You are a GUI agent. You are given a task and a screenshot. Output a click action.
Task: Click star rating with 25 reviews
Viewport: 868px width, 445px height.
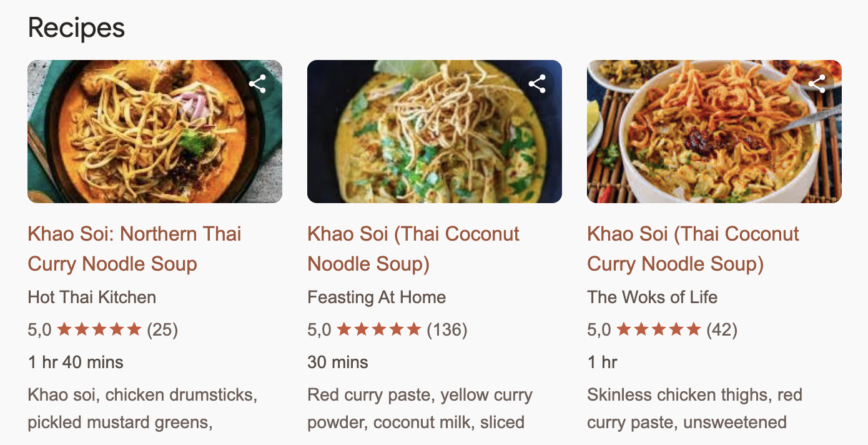click(x=100, y=329)
